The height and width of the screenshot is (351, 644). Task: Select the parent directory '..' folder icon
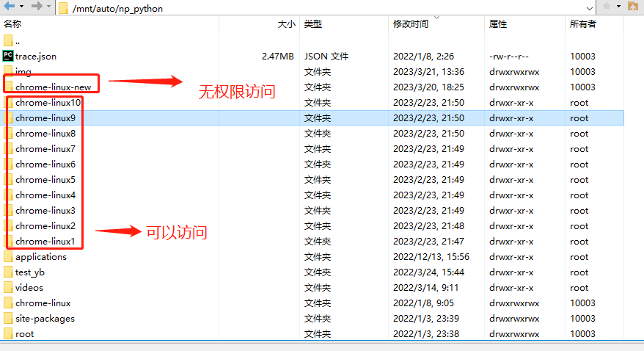coord(8,40)
